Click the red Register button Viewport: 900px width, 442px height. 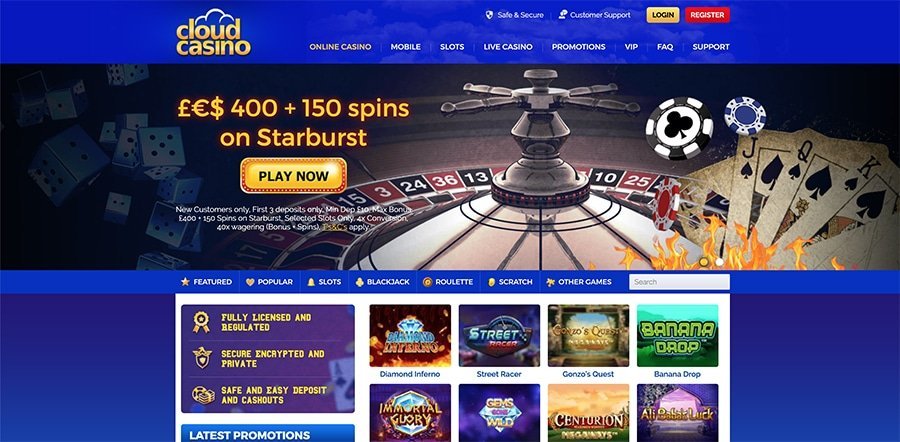point(707,15)
